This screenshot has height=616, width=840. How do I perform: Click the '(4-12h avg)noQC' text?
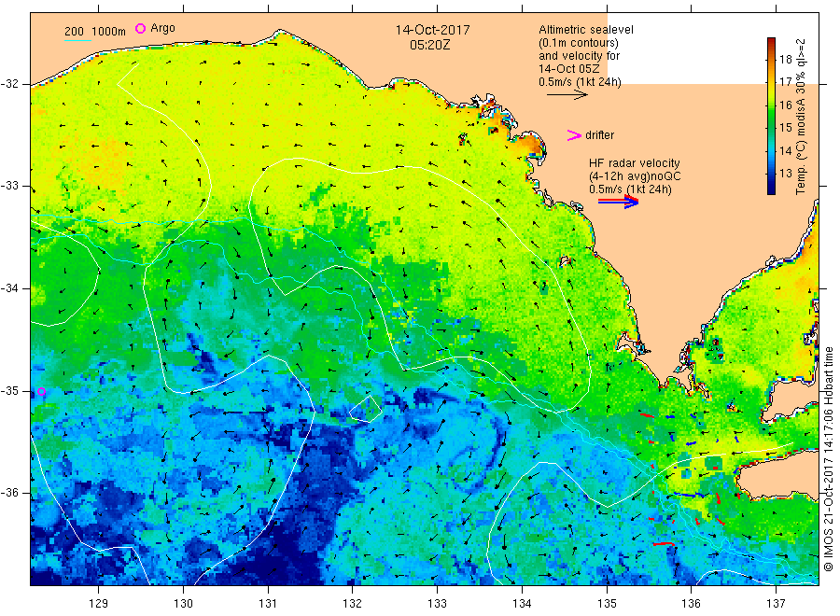point(635,176)
